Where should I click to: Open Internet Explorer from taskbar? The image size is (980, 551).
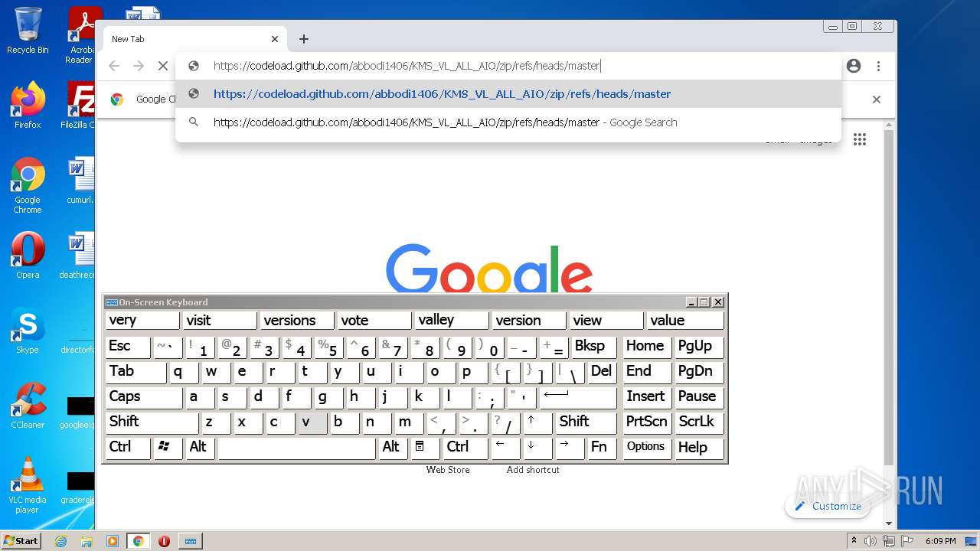coord(61,541)
